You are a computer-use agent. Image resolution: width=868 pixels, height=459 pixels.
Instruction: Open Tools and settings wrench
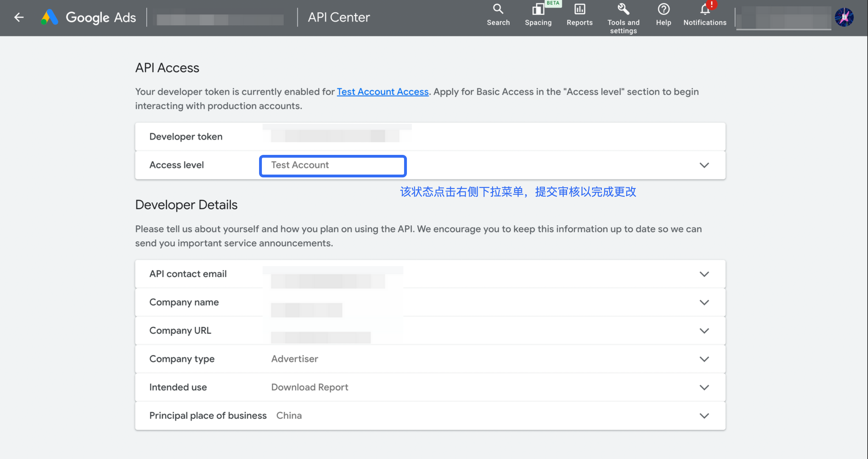(x=623, y=18)
